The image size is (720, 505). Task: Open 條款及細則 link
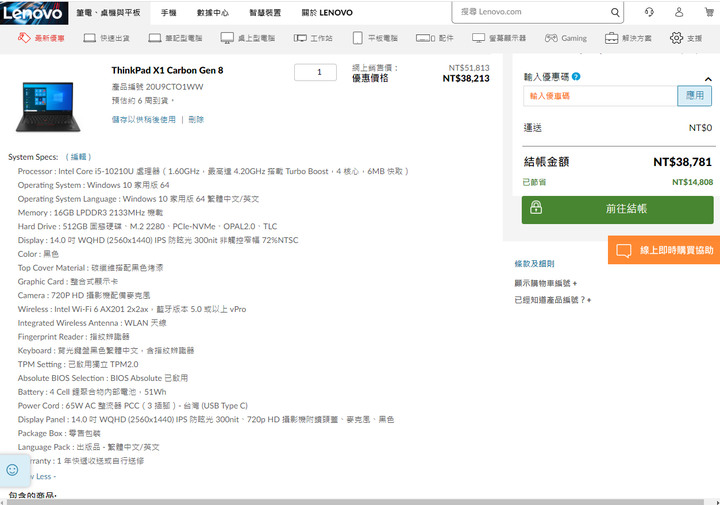534,264
